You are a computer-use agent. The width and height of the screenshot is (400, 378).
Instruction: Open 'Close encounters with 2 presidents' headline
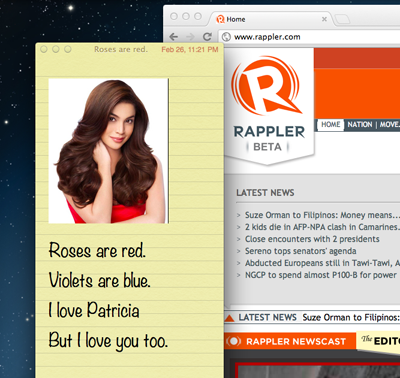[312, 239]
